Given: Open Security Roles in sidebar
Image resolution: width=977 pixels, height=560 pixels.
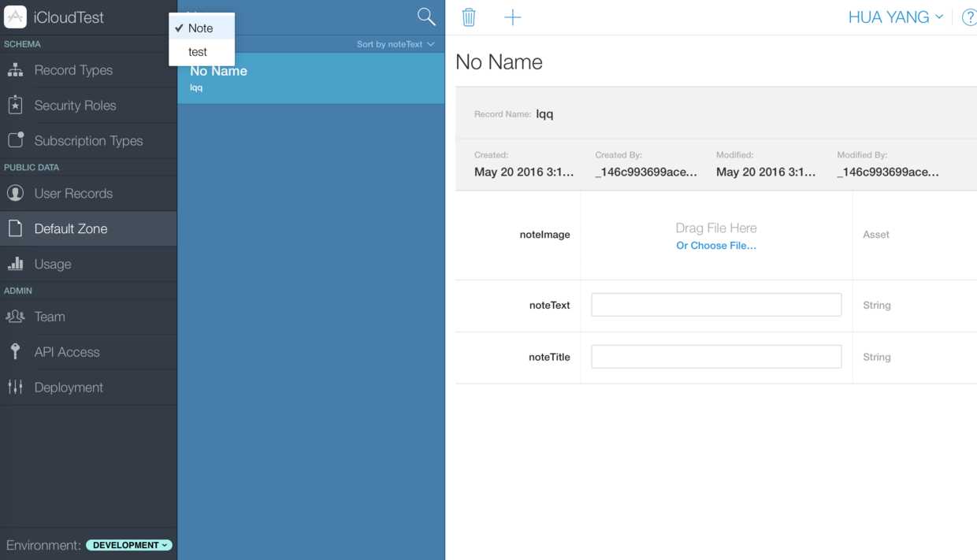Looking at the screenshot, I should click(75, 106).
